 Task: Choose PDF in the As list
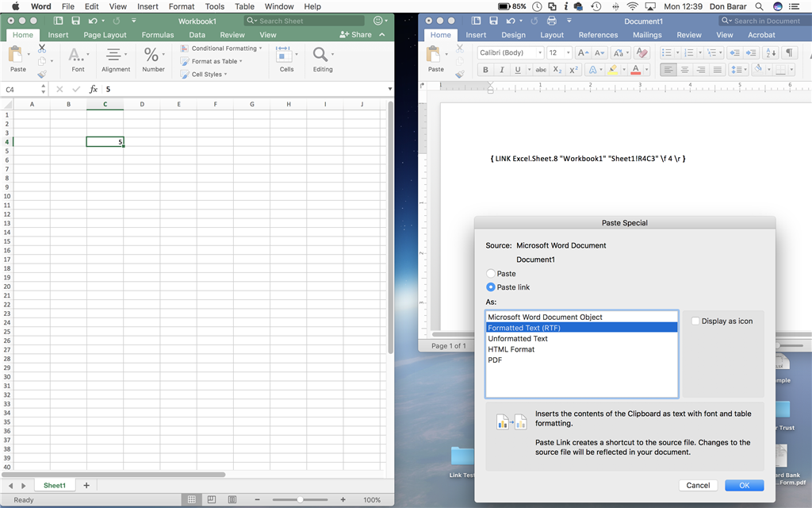[x=581, y=360]
